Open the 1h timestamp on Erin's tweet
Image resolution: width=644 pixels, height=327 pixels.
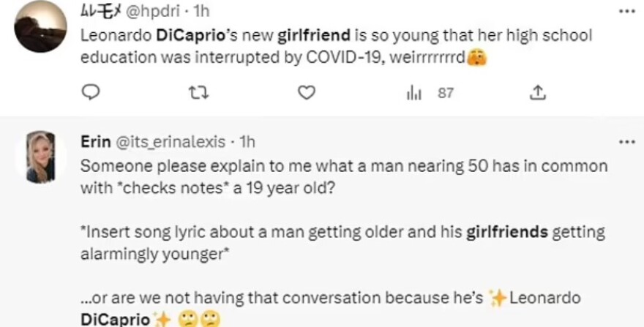coord(247,141)
